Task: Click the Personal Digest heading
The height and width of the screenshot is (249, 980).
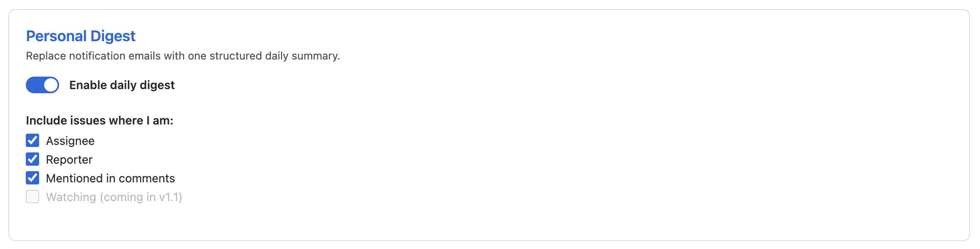Action: [81, 36]
